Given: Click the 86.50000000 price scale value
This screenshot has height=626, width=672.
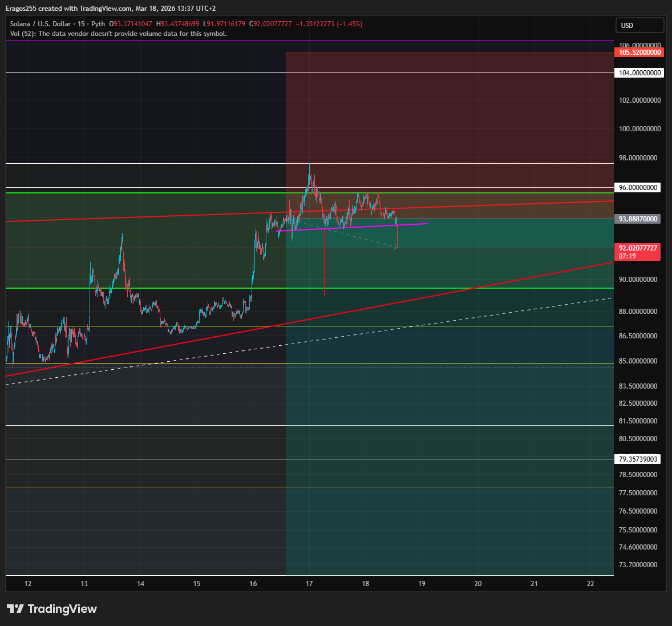Looking at the screenshot, I should (x=638, y=336).
